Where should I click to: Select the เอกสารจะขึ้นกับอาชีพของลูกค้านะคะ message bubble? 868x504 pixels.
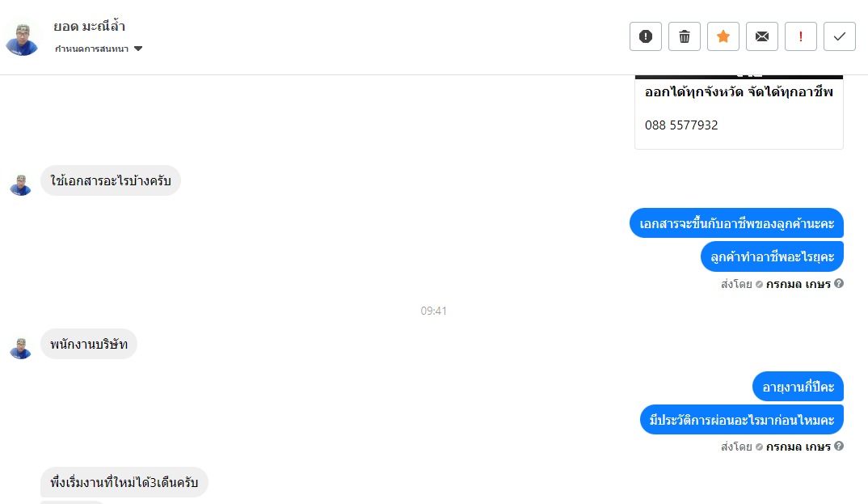736,223
